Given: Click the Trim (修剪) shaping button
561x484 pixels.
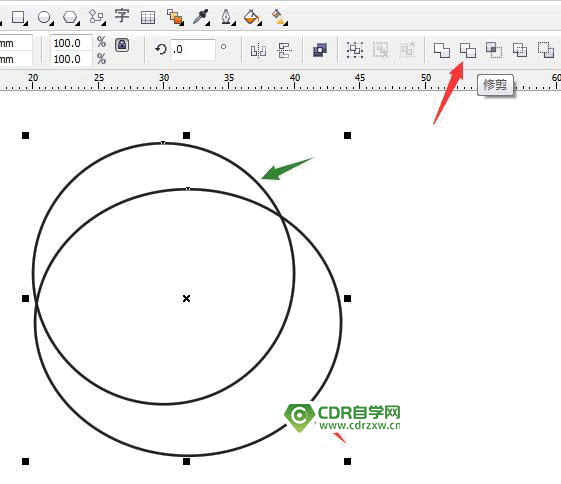Looking at the screenshot, I should click(x=468, y=50).
